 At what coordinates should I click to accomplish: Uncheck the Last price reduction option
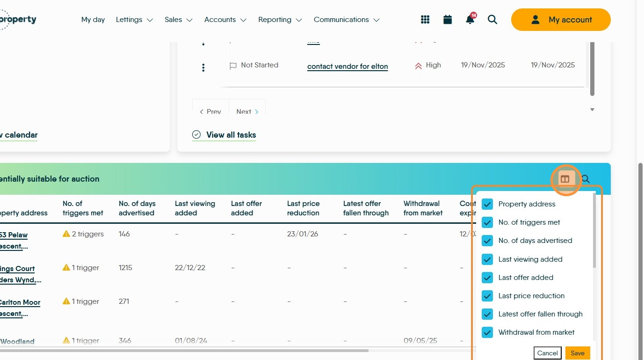click(487, 296)
